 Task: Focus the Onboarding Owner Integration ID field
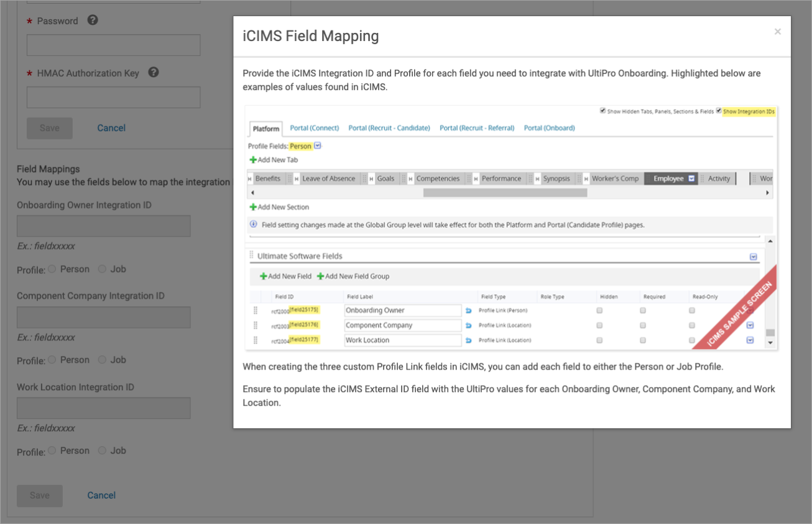pos(103,226)
